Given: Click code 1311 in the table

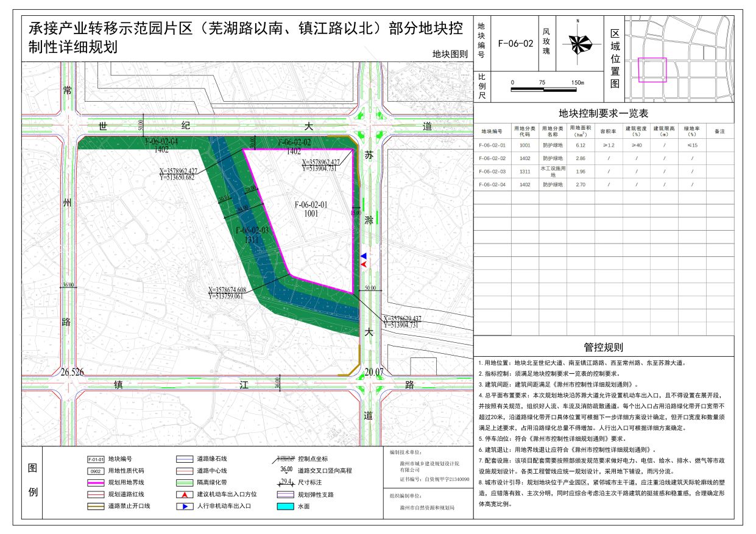Looking at the screenshot, I should (x=525, y=171).
